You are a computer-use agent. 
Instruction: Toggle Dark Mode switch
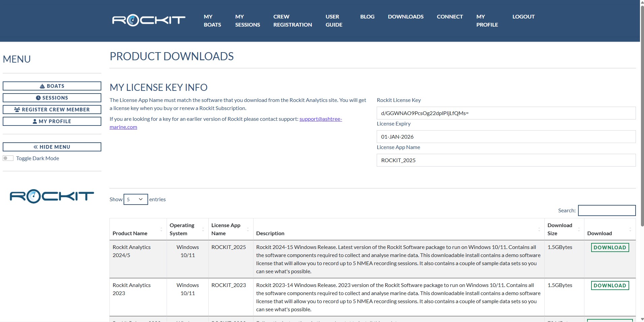[x=8, y=158]
